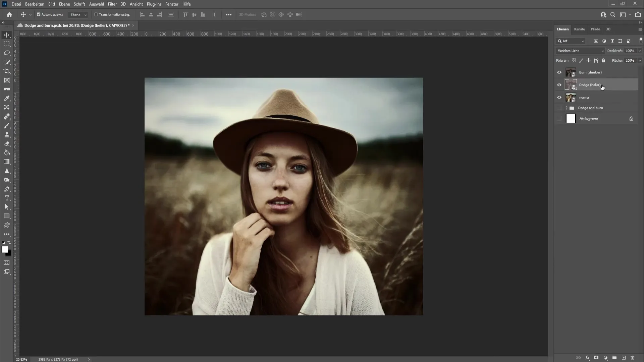This screenshot has width=644, height=362.
Task: Open the Search magnifier in top bar
Action: [613, 15]
